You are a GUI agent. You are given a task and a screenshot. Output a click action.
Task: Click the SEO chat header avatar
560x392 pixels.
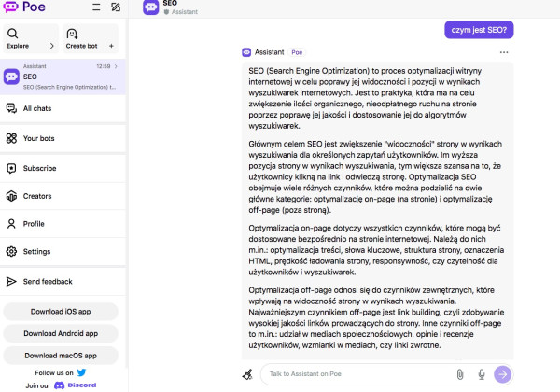[x=150, y=7]
